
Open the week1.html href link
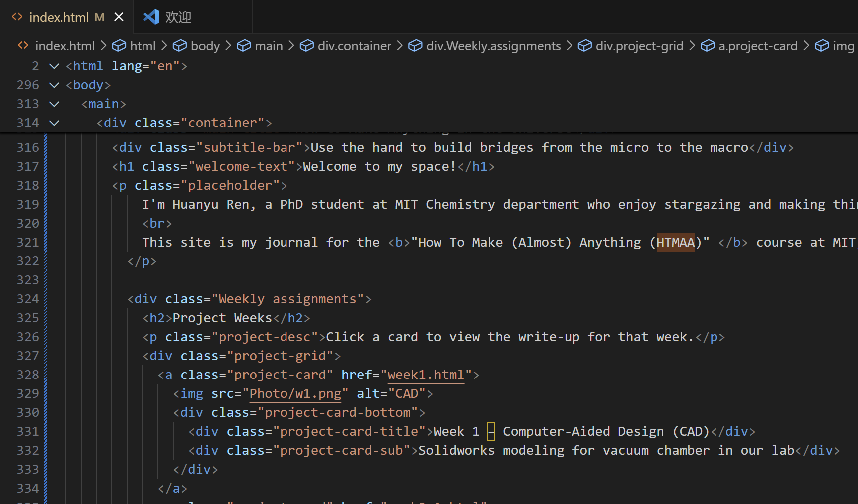426,375
